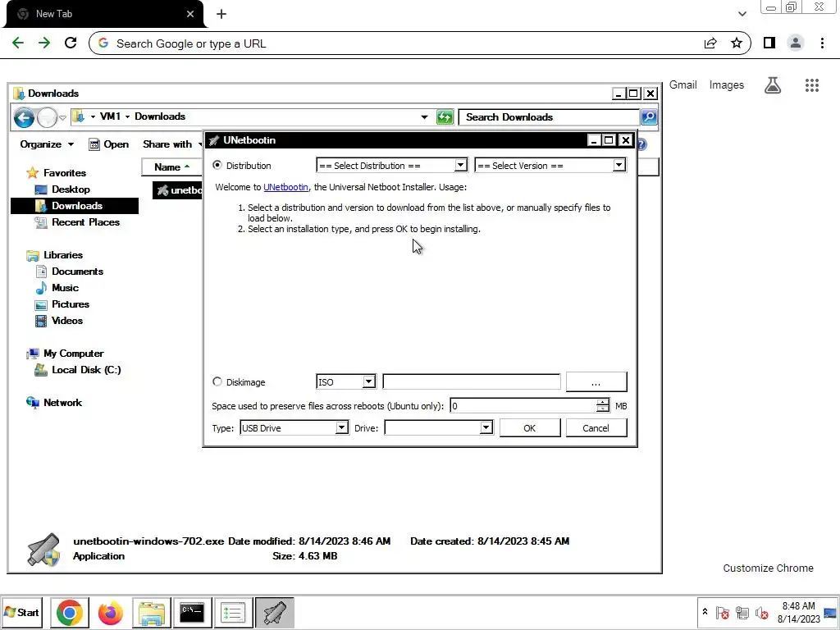Click the search magnifier icon in Explorer
The image size is (840, 630).
click(649, 116)
